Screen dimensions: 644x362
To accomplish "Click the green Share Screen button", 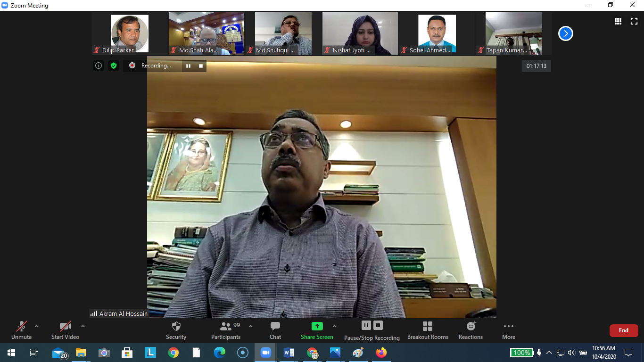I will coord(317,330).
